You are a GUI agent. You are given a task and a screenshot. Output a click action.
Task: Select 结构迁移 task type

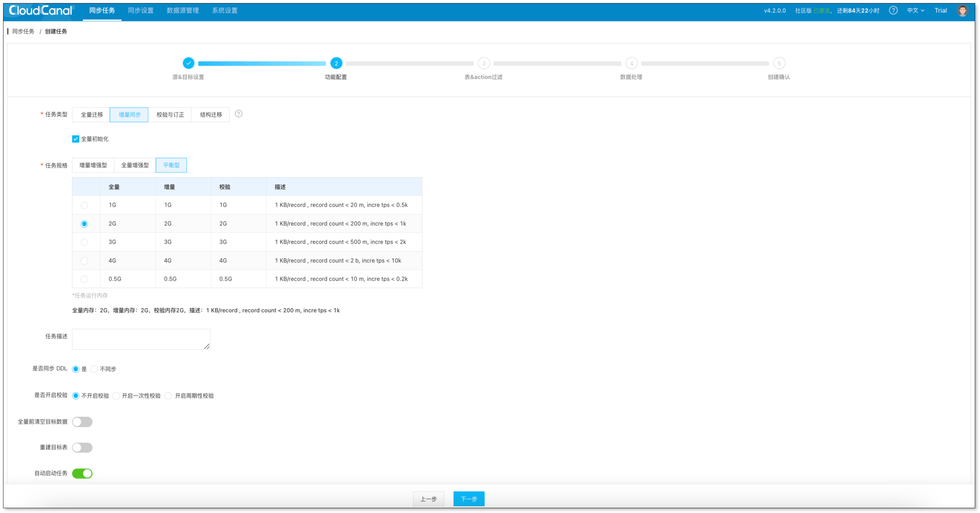click(x=210, y=114)
